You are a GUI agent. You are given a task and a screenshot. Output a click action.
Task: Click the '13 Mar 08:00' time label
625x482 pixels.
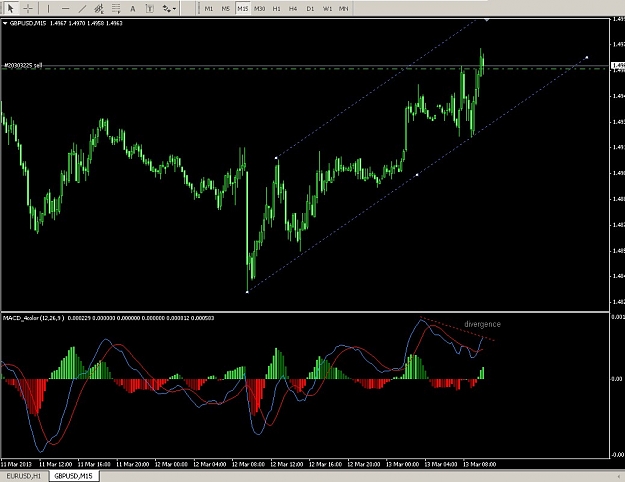point(480,464)
